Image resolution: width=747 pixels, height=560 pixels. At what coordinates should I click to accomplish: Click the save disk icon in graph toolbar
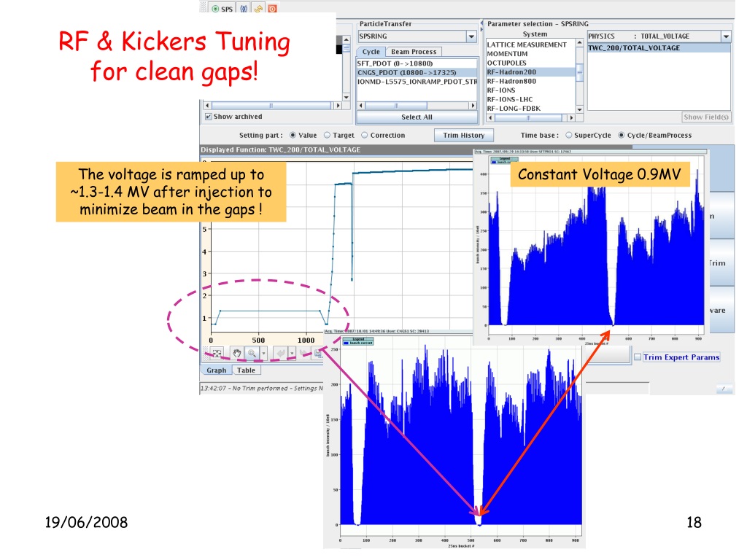(318, 354)
